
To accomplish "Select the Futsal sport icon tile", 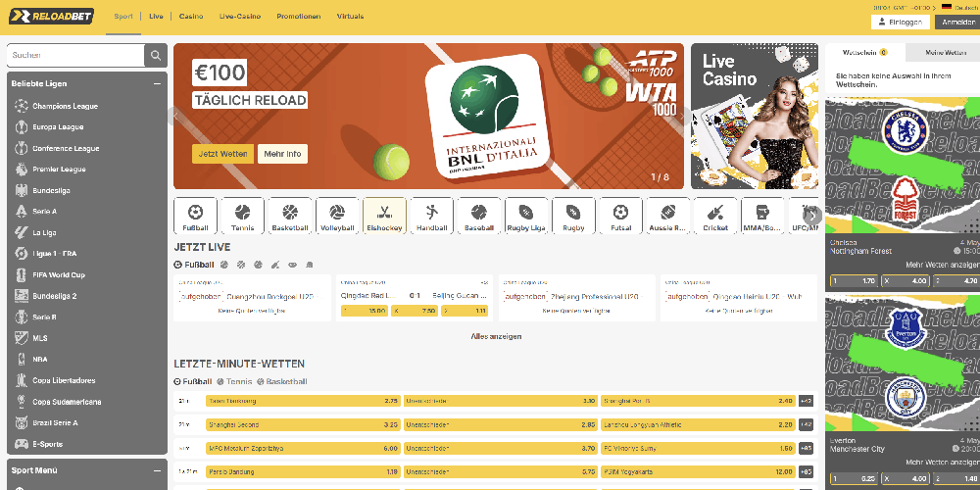I will [x=621, y=217].
